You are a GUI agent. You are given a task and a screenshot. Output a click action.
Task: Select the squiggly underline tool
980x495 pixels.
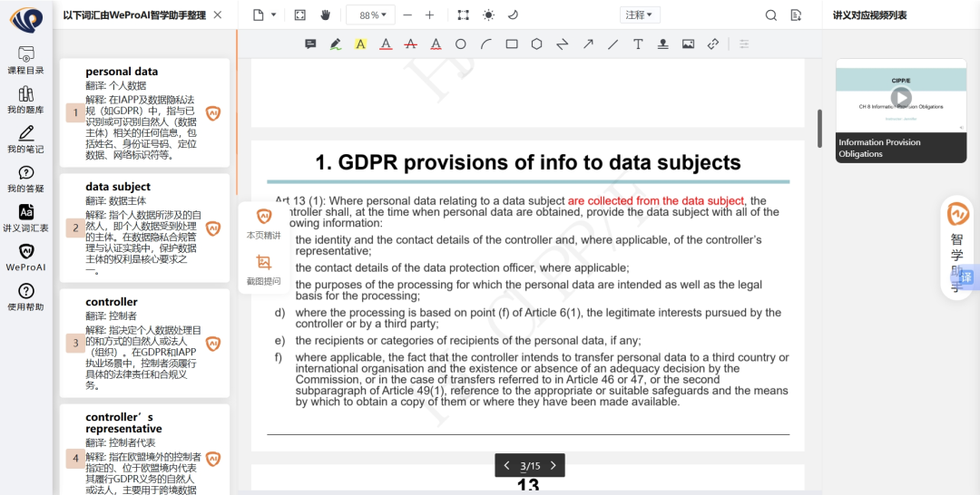tap(436, 44)
